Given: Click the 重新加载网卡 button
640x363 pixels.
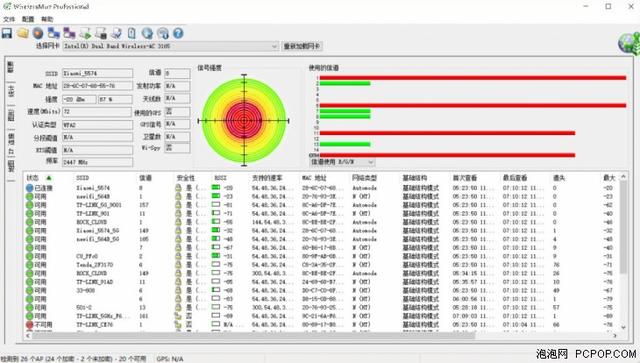Looking at the screenshot, I should click(302, 47).
